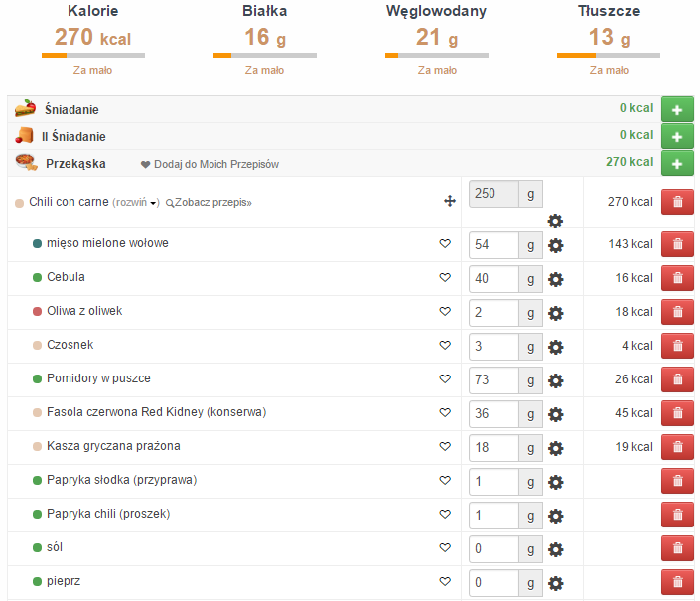This screenshot has height=601, width=700.
Task: Add a product to II Śniadanie
Action: tap(677, 136)
